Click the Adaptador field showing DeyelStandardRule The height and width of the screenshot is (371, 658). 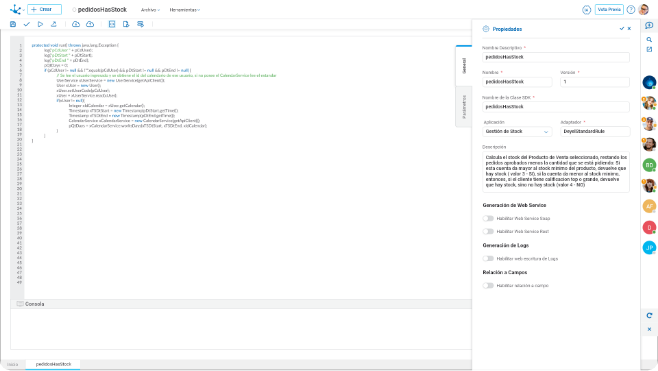tap(595, 131)
